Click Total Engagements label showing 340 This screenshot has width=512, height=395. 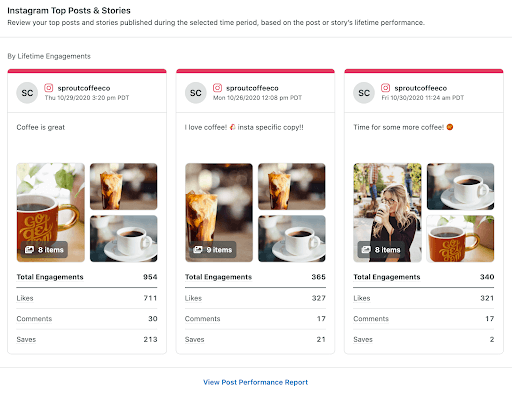click(387, 277)
